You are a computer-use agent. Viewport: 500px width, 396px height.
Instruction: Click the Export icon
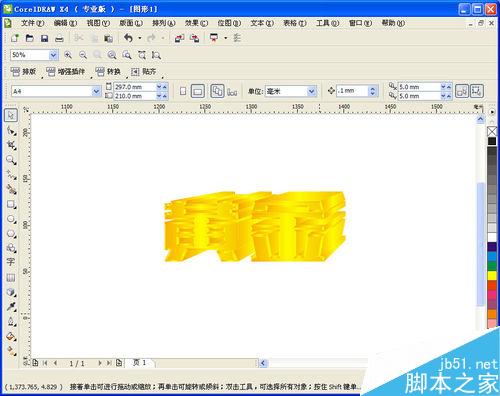(x=195, y=38)
